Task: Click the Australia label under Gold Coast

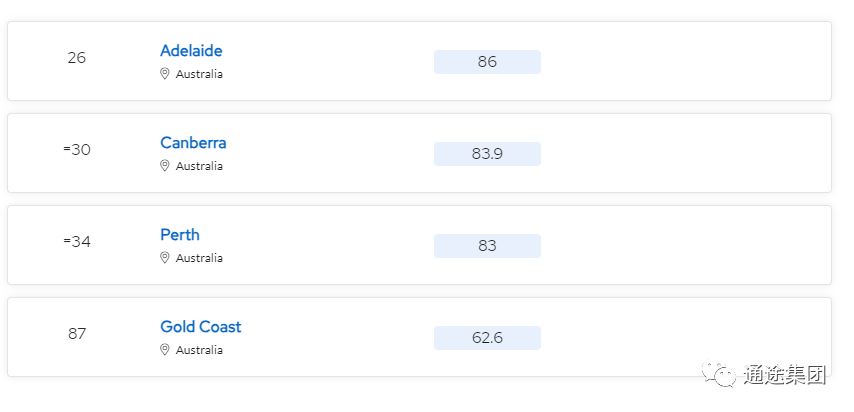Action: pos(199,350)
